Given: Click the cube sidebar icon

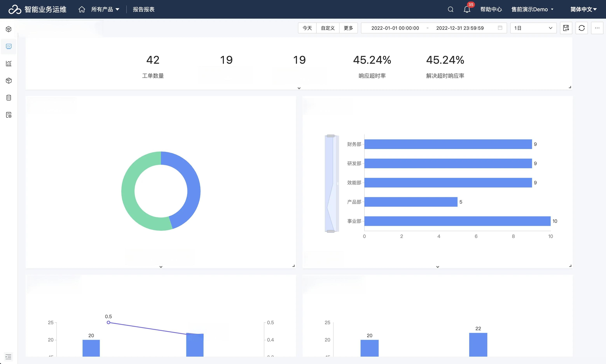Looking at the screenshot, I should tap(9, 81).
